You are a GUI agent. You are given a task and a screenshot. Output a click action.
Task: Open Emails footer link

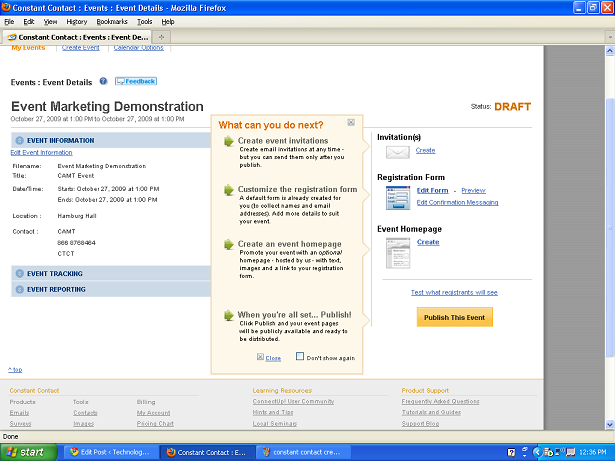pyautogui.click(x=19, y=413)
